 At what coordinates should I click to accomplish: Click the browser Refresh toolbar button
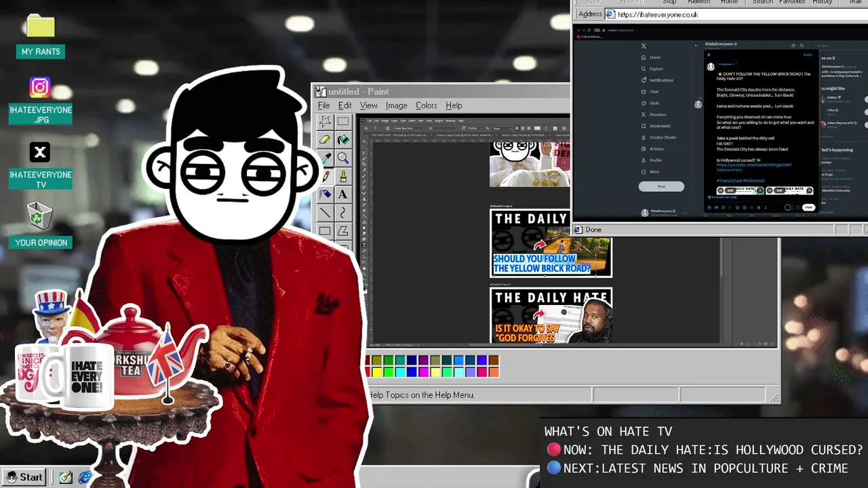click(x=699, y=2)
